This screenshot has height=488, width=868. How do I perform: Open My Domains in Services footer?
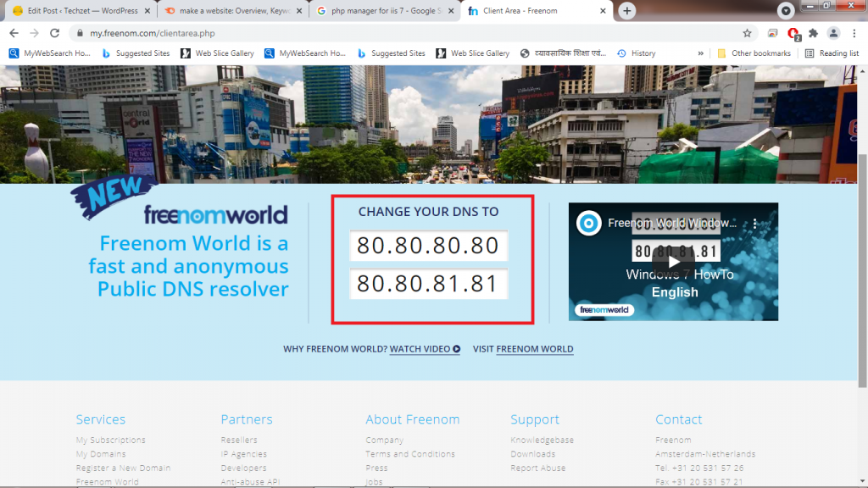[x=100, y=454]
